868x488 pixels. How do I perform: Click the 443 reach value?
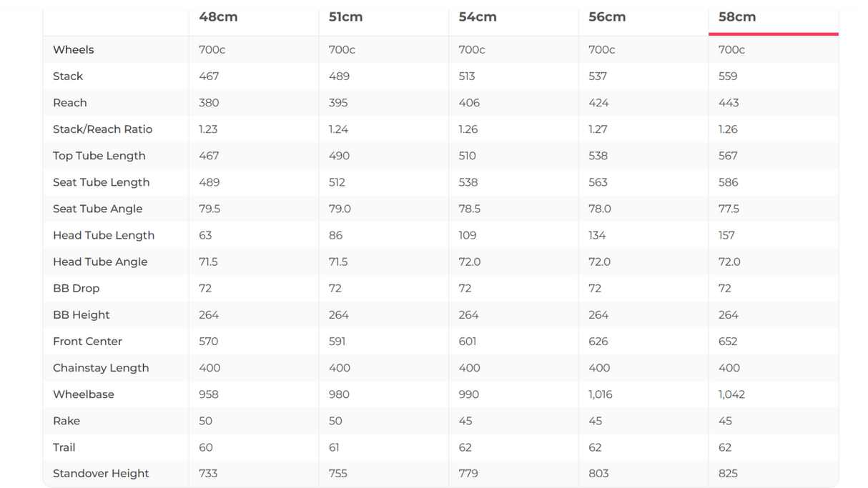(729, 103)
